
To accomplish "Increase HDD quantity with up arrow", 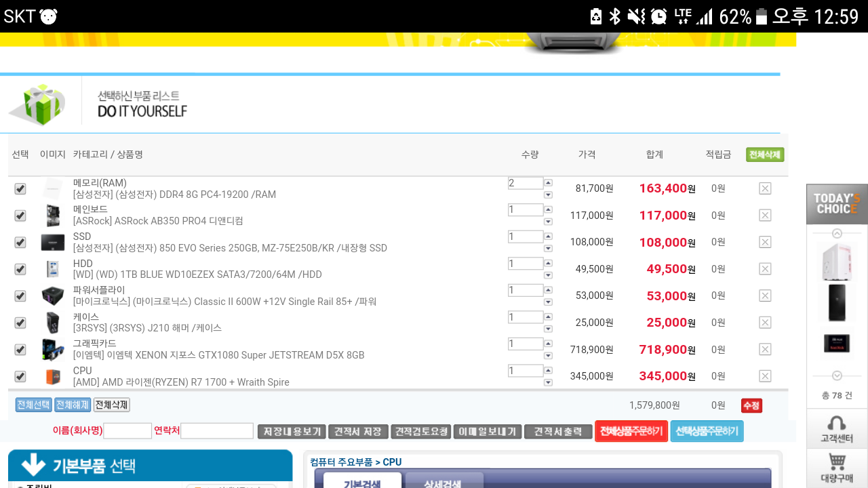I will click(x=548, y=263).
